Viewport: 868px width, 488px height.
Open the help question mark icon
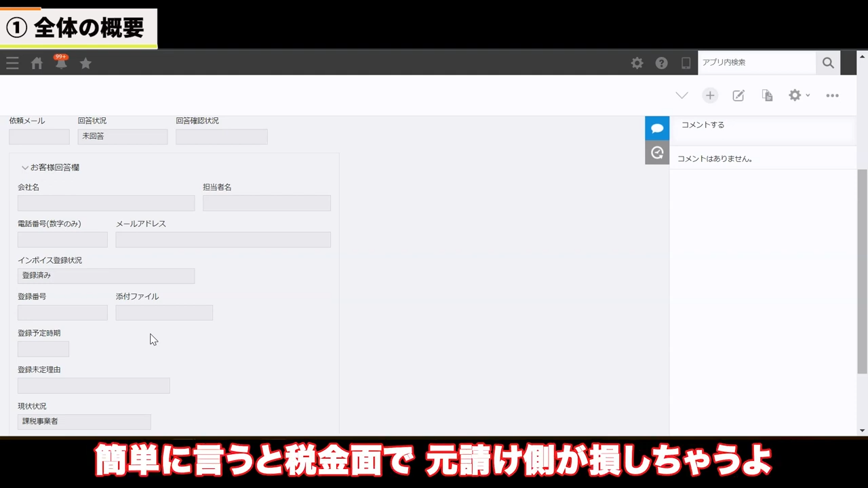pos(661,63)
